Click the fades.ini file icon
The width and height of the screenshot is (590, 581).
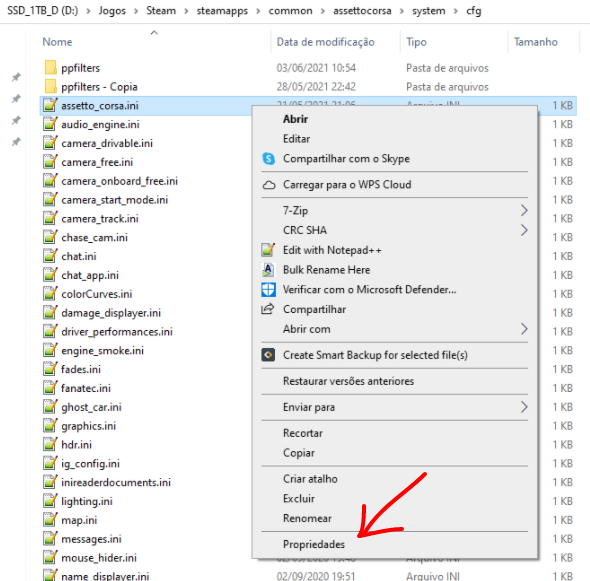(50, 369)
